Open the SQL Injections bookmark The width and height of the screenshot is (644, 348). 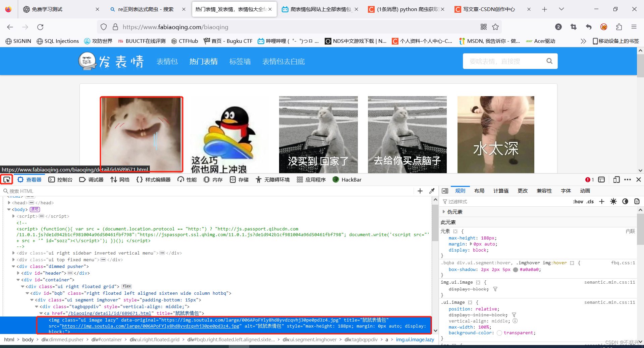[x=58, y=41]
